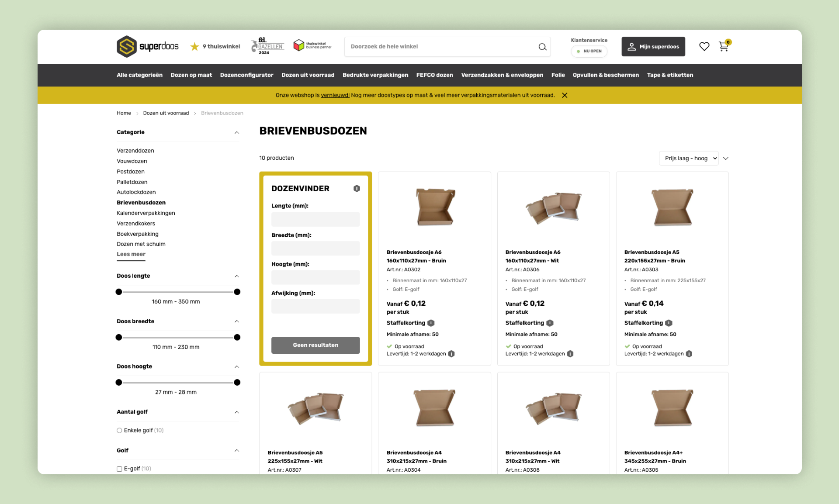
Task: Click the FD Gazellen 2024 badge
Action: click(267, 46)
